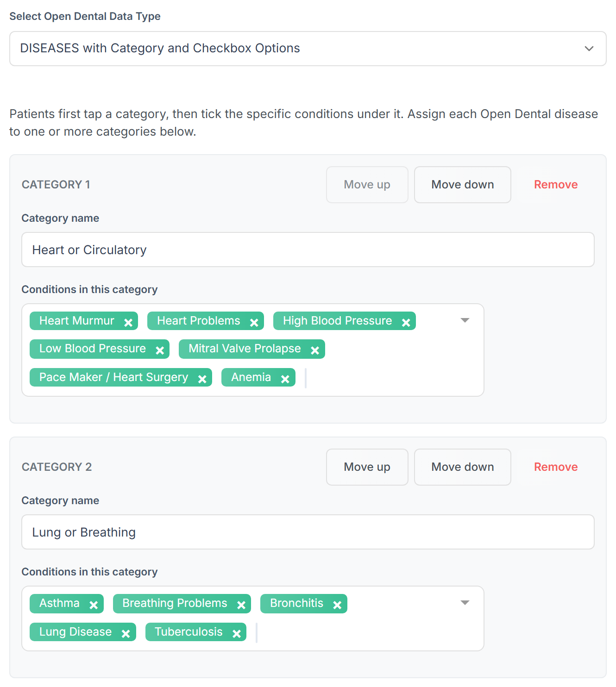This screenshot has height=687, width=616.
Task: Click the Breathing Problems tag label
Action: click(175, 603)
